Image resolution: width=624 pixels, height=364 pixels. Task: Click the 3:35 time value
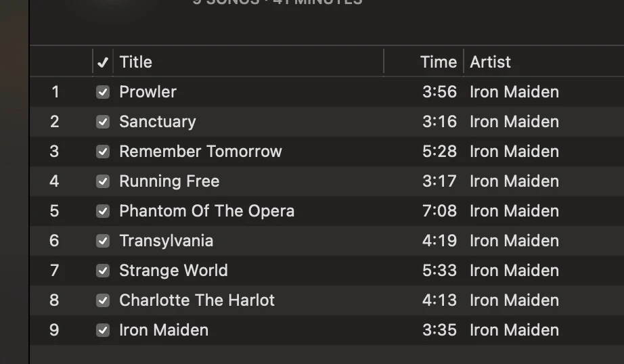[x=440, y=330]
